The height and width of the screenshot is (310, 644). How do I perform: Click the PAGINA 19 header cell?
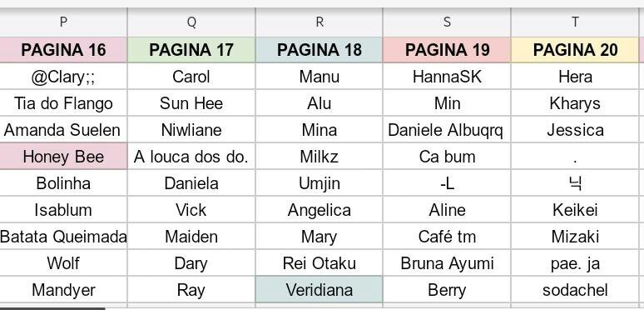pyautogui.click(x=447, y=50)
